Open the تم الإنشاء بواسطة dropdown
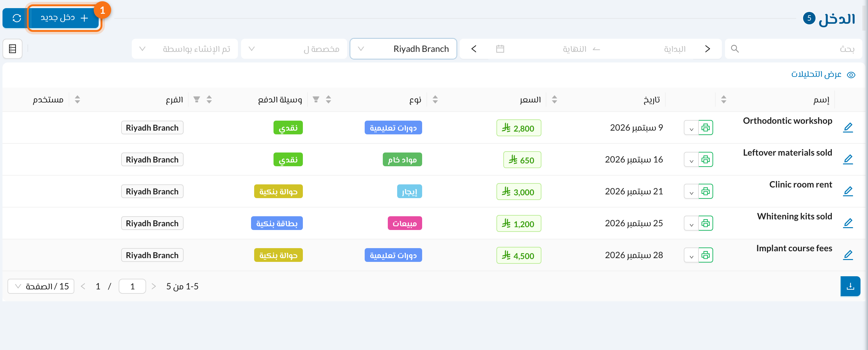The height and width of the screenshot is (350, 868). [185, 49]
